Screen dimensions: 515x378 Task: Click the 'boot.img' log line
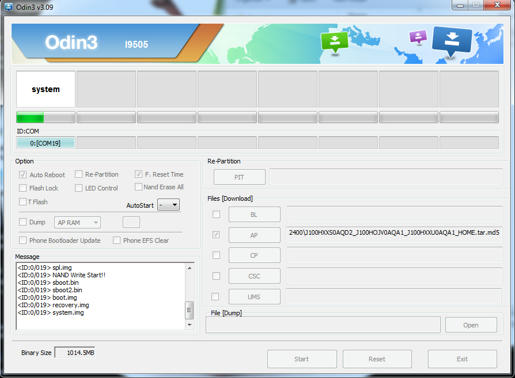click(x=47, y=298)
